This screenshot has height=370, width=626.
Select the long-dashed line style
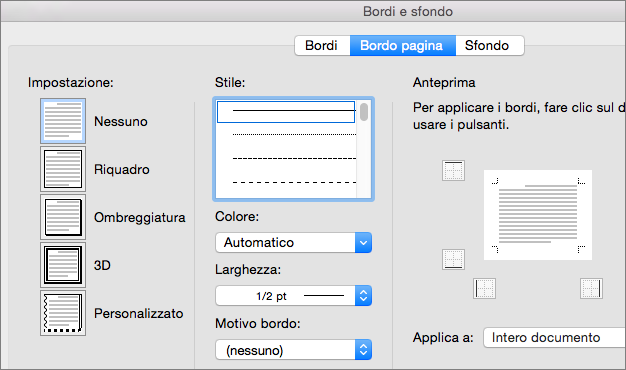[294, 182]
